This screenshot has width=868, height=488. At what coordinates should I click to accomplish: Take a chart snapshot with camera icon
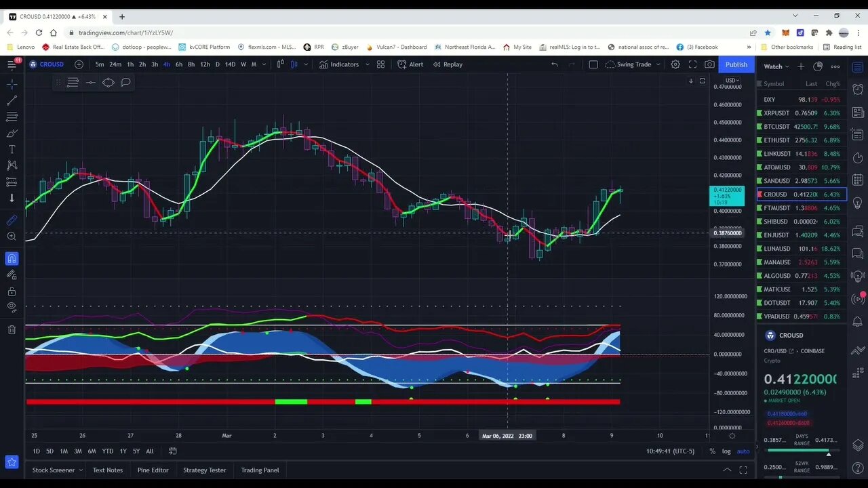tap(709, 64)
